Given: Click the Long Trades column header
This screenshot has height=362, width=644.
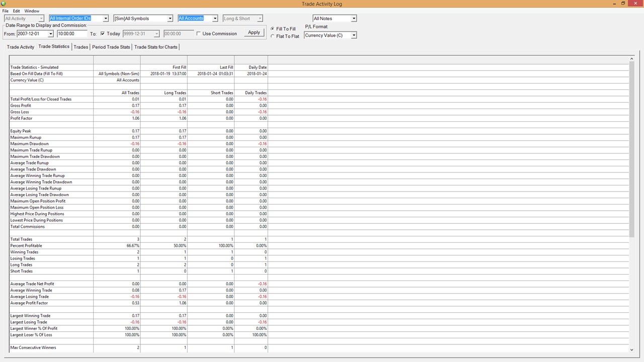Looking at the screenshot, I should [x=175, y=93].
